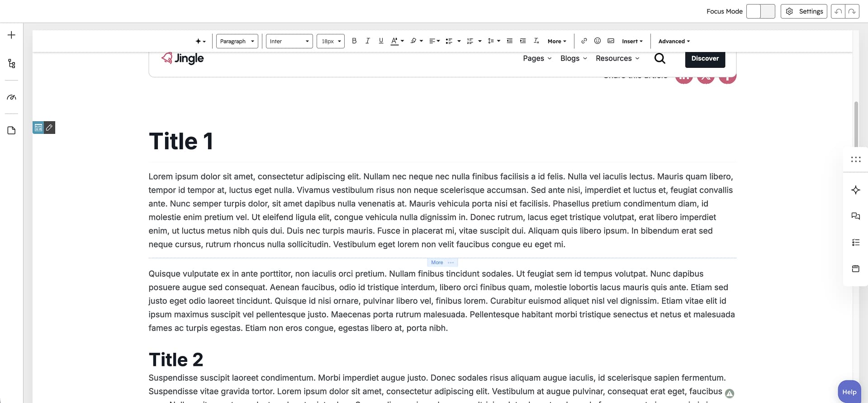Image resolution: width=868 pixels, height=403 pixels.
Task: Click the Discover button
Action: 705,59
